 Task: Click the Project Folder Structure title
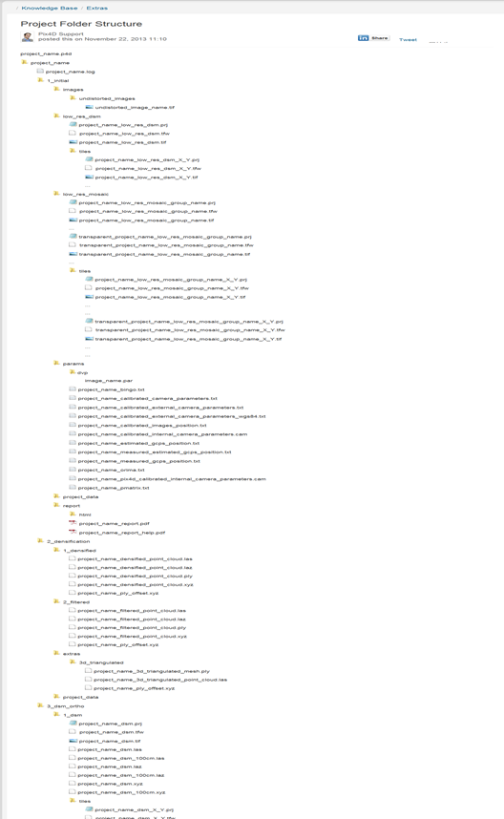pos(81,24)
